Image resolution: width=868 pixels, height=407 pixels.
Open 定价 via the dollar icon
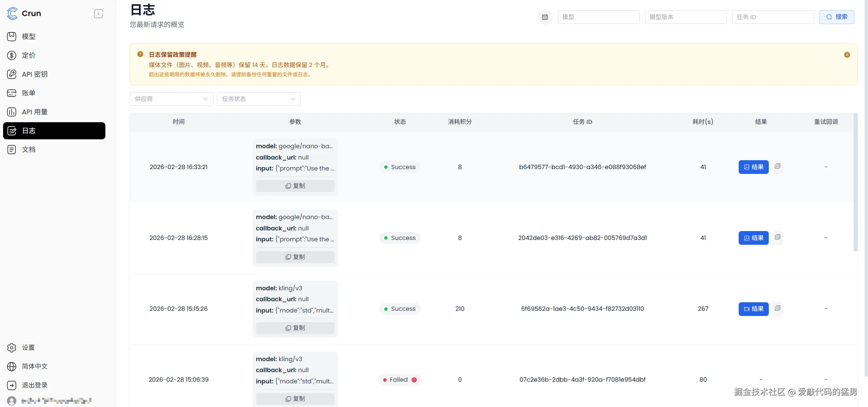(12, 55)
